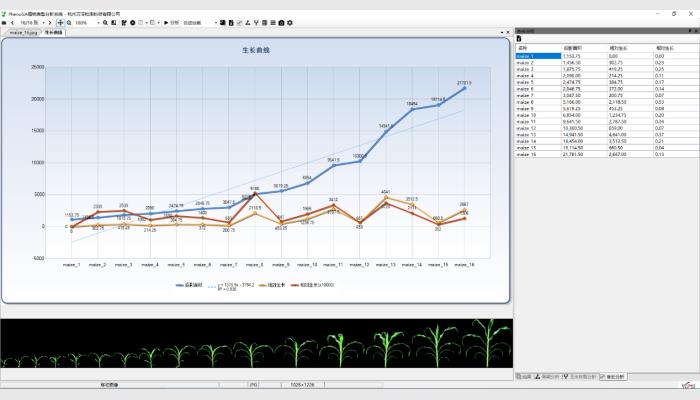The width and height of the screenshot is (700, 400).
Task: Go to the next image arrow
Action: (x=49, y=22)
